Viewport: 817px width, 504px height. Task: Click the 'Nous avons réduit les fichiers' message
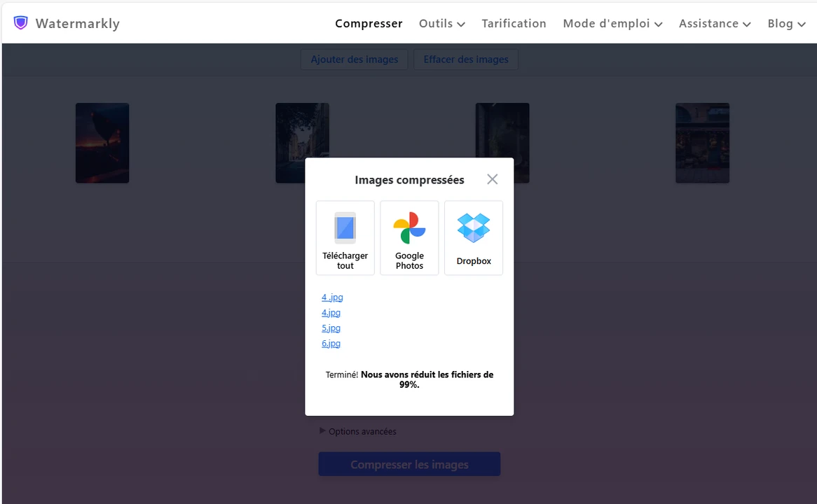[x=427, y=379]
